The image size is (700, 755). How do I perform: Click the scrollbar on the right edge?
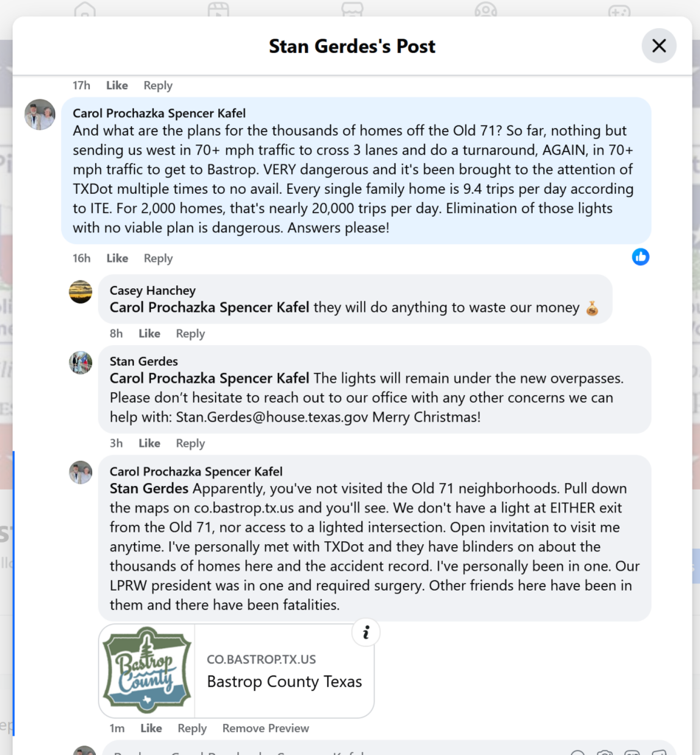693,369
